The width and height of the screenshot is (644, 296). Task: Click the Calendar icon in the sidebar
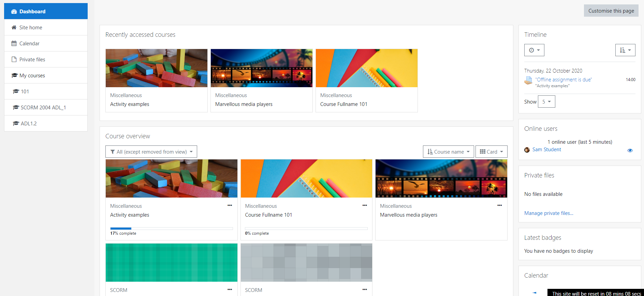(14, 44)
